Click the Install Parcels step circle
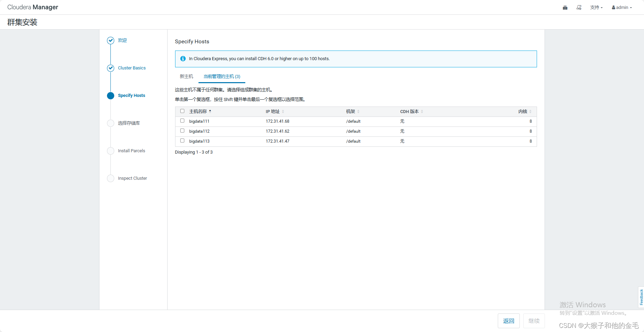 pyautogui.click(x=110, y=151)
